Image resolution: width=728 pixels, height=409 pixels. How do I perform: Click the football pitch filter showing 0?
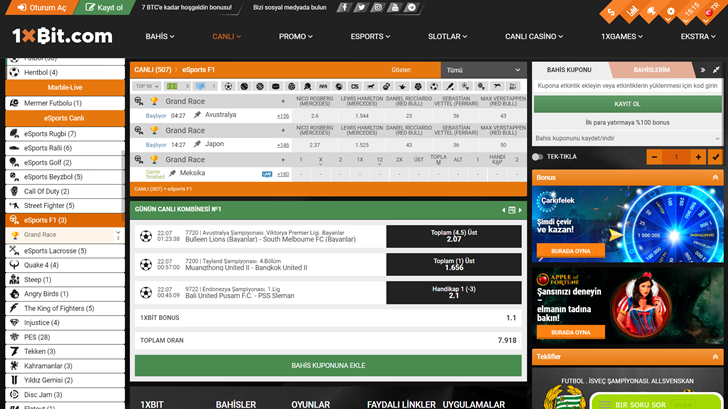coord(178,86)
